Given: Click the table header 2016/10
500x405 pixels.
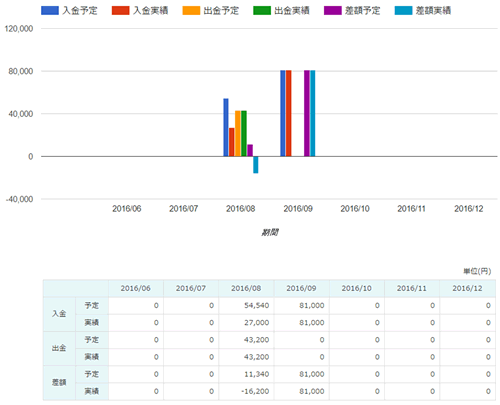Looking at the screenshot, I should click(x=357, y=288).
